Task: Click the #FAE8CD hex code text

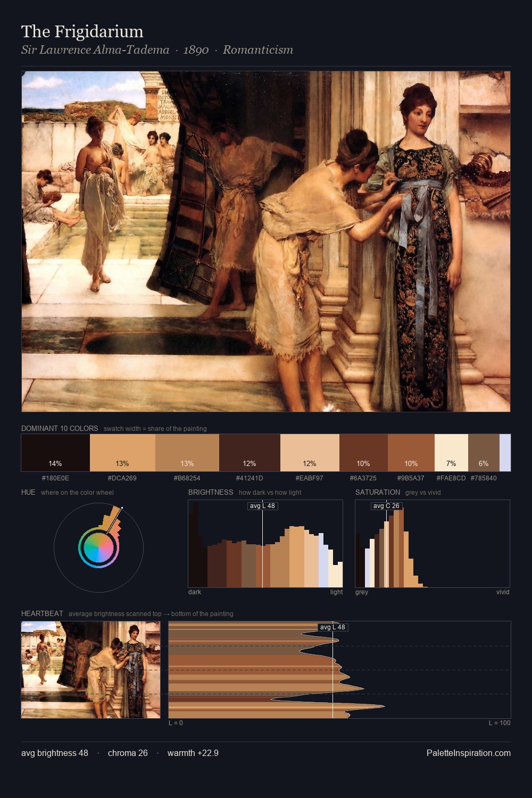Action: coord(451,478)
